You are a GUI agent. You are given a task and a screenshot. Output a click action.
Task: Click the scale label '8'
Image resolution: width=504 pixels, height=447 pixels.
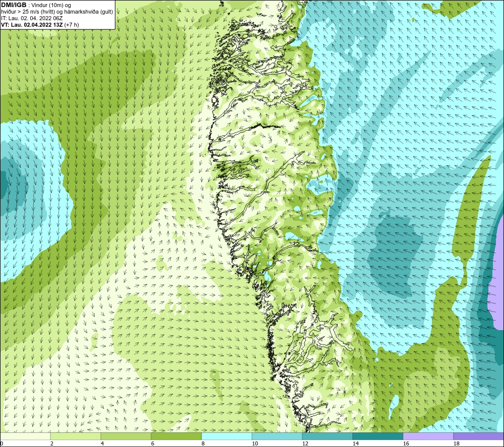(203, 443)
